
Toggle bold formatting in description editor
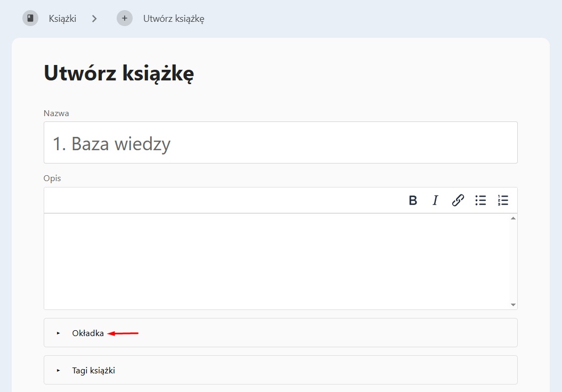tap(413, 200)
